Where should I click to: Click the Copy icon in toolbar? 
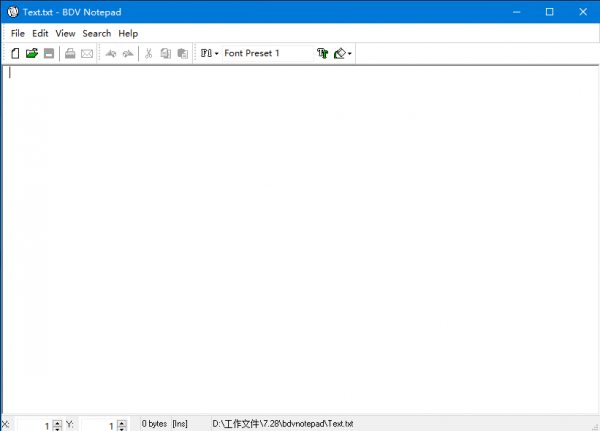(x=166, y=53)
